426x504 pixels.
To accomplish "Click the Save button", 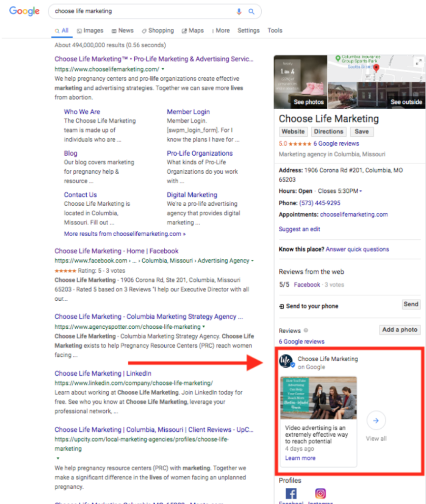I will tap(362, 131).
